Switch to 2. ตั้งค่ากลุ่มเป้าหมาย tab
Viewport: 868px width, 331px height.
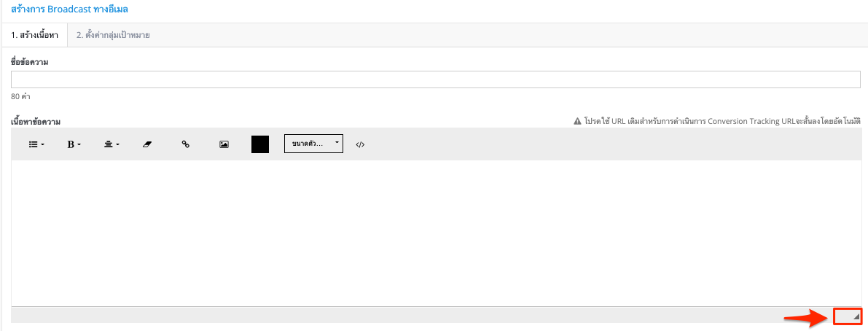pyautogui.click(x=114, y=35)
